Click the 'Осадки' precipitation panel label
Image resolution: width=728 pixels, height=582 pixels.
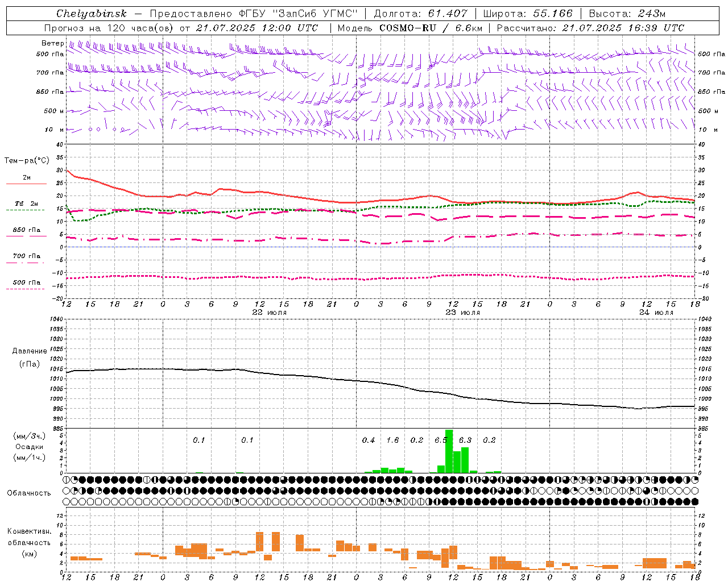click(x=29, y=447)
